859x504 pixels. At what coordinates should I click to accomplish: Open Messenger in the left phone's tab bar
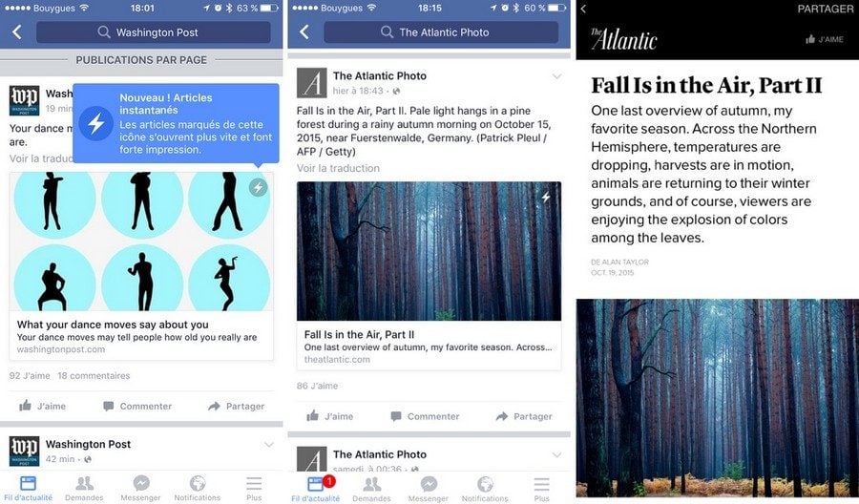click(141, 488)
